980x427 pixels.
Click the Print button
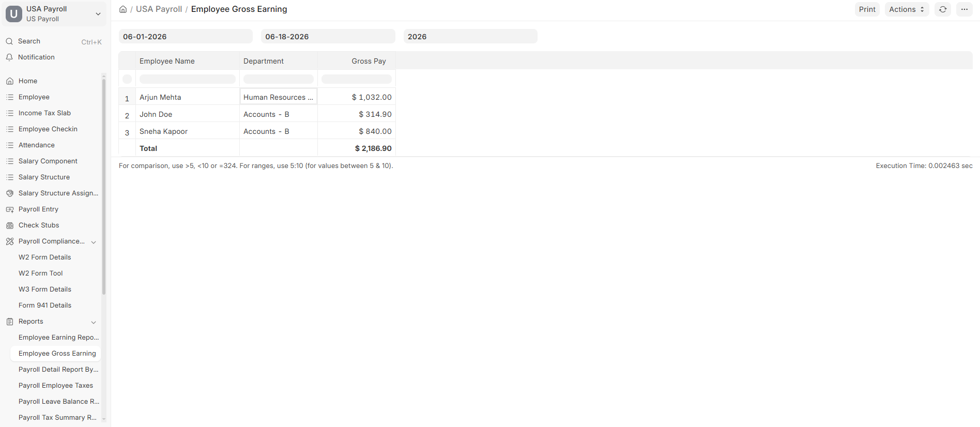coord(867,9)
